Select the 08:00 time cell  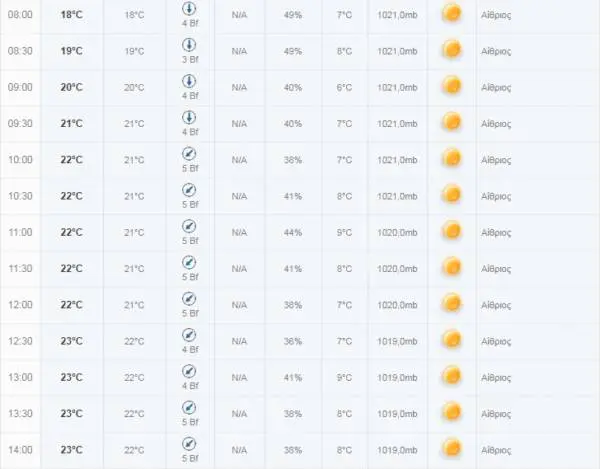tap(20, 15)
